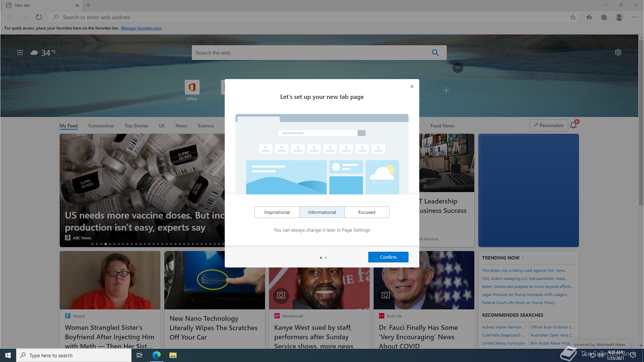Add this page to favorites star icon
This screenshot has height=362, width=644.
click(x=573, y=17)
